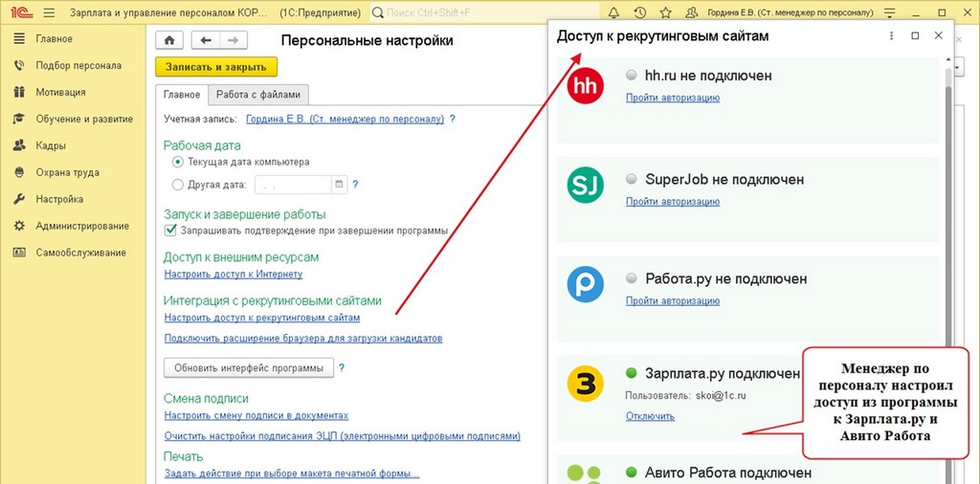This screenshot has height=484, width=980.
Task: Click Пройти авторизацию under Работа.ру
Action: coord(673,301)
